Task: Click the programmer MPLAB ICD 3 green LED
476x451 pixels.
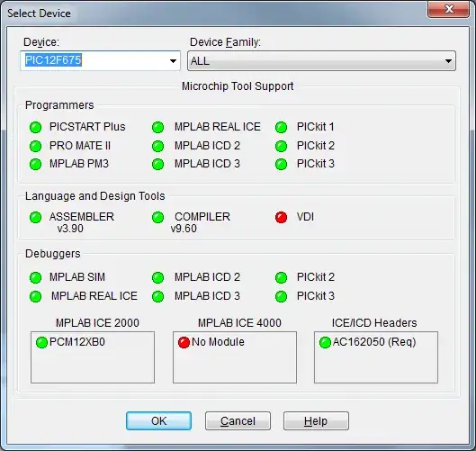Action: point(157,165)
